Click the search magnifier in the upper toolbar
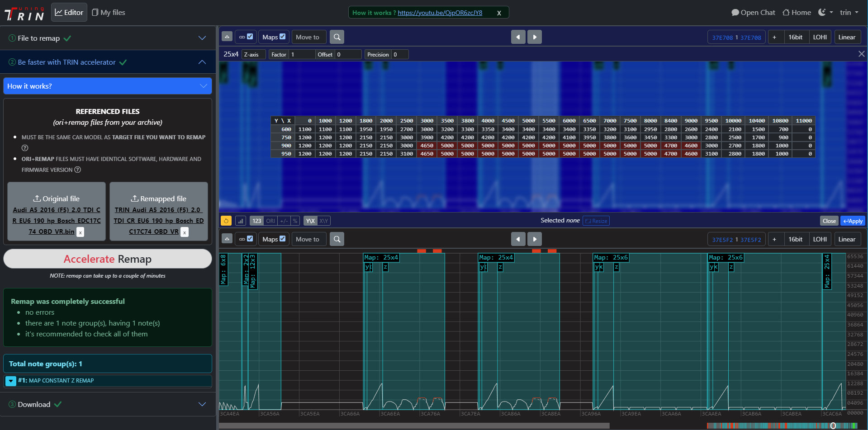This screenshot has width=868, height=430. [337, 37]
